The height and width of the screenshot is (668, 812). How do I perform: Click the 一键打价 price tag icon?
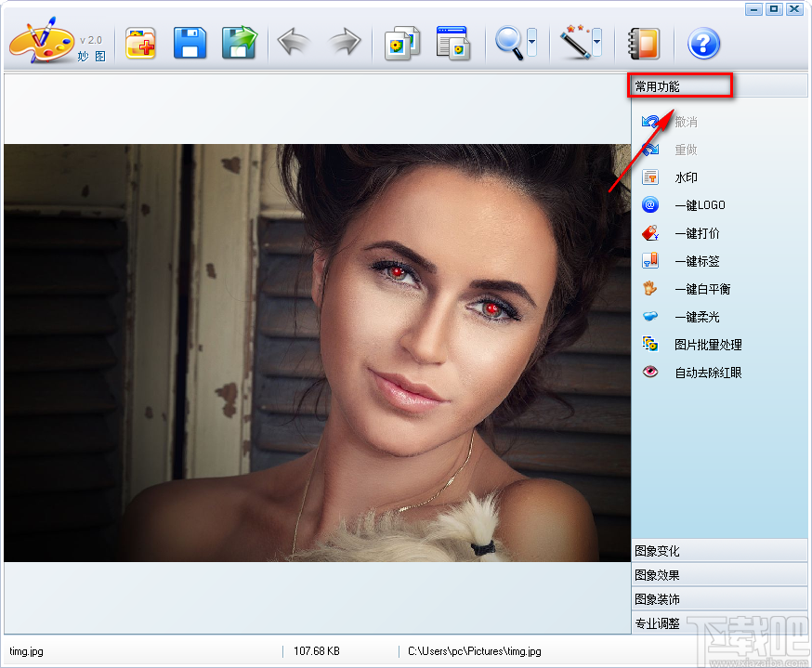coord(650,233)
